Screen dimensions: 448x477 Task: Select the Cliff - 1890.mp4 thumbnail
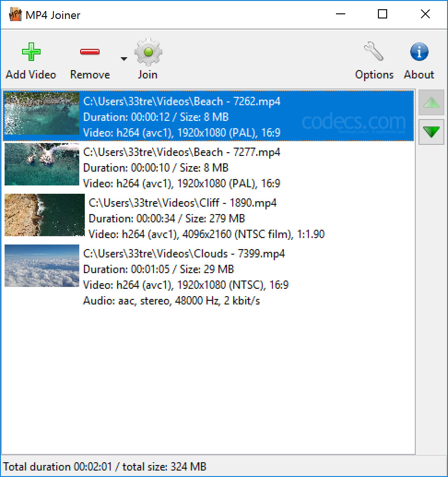coord(45,215)
